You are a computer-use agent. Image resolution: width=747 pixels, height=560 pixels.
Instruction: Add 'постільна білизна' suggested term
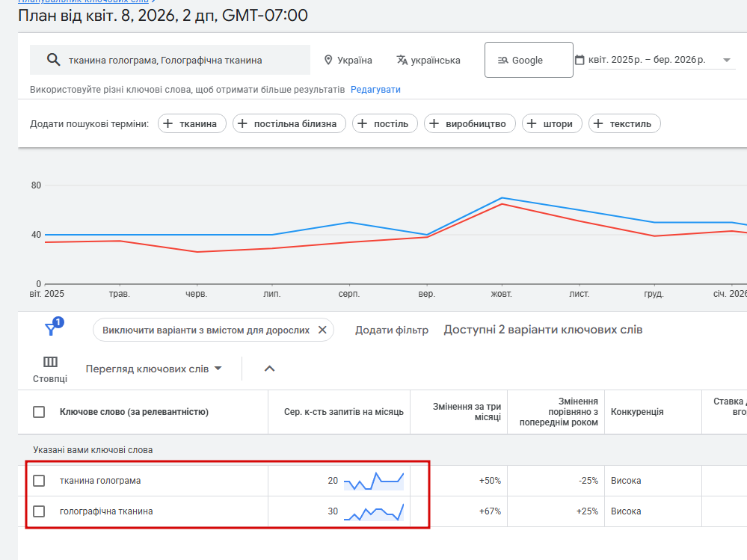coord(289,124)
